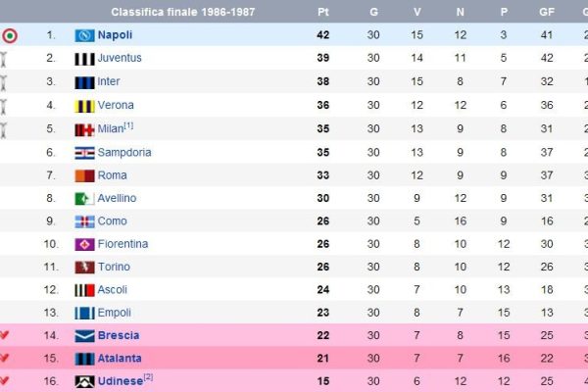Click the Verona yellow-blue kit icon

coord(84,106)
